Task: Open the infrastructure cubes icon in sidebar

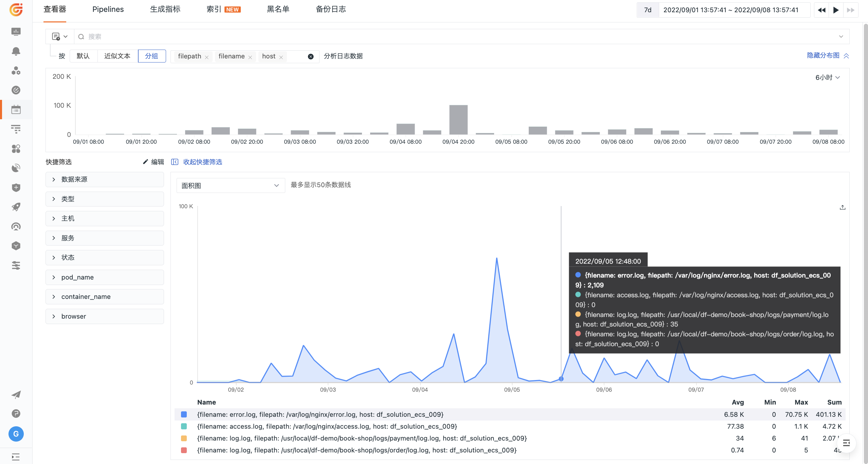Action: (16, 71)
